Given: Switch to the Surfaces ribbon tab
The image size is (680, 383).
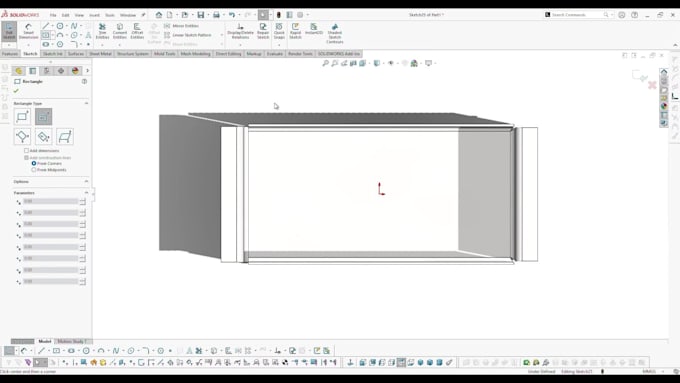Looking at the screenshot, I should 75,54.
